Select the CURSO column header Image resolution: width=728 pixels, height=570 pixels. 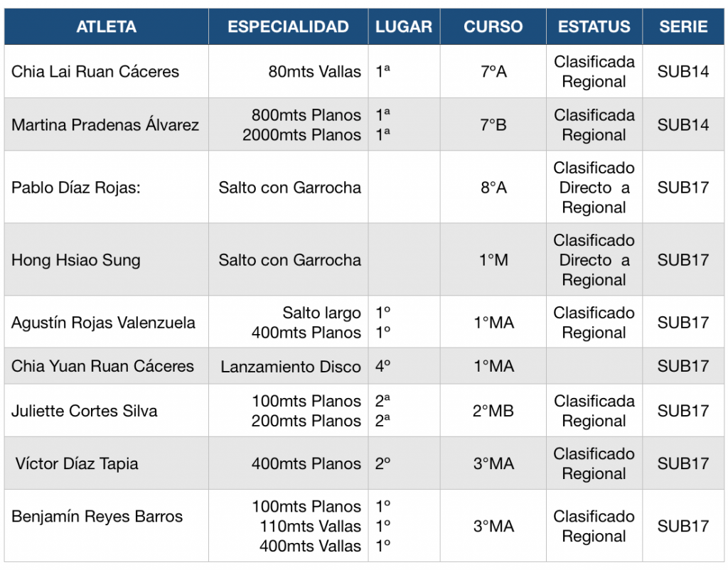pos(493,26)
